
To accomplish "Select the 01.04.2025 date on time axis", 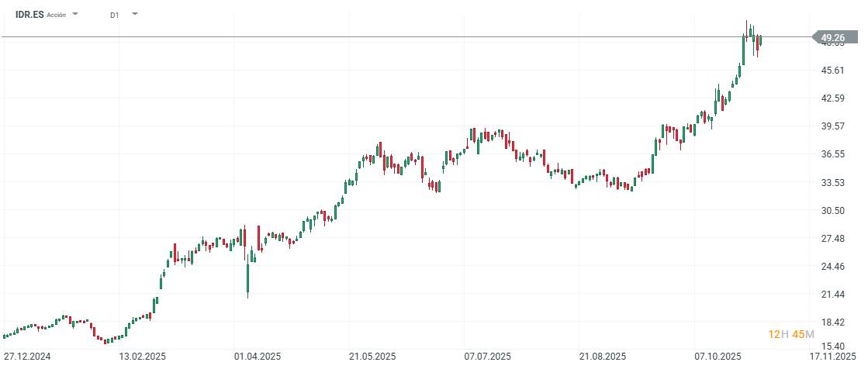I will tap(257, 357).
